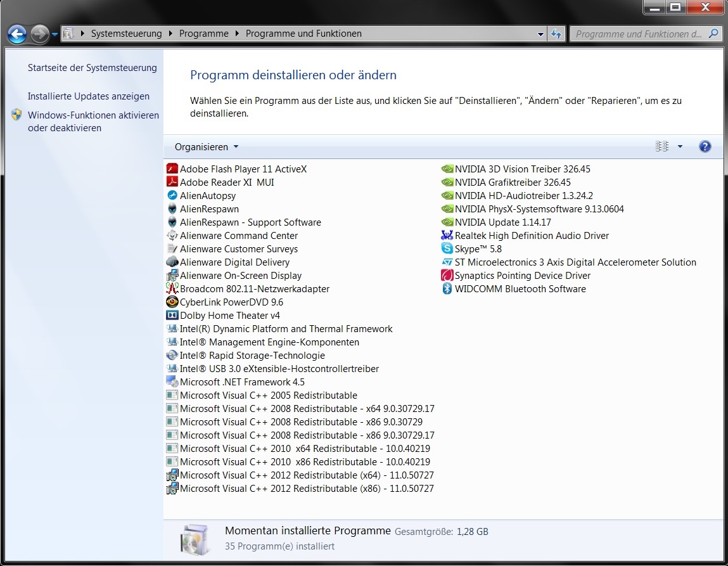Expand the arrow after Programme in the path

(237, 34)
